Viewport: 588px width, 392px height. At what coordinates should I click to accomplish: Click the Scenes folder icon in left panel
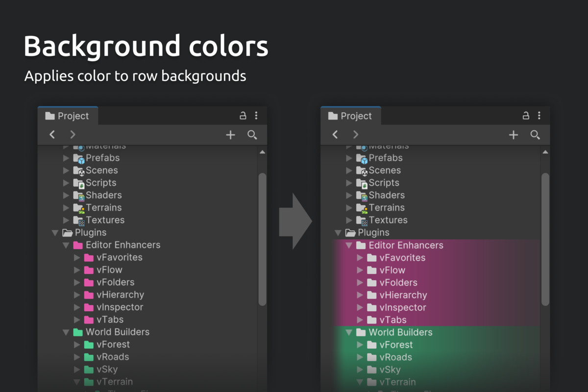(78, 171)
